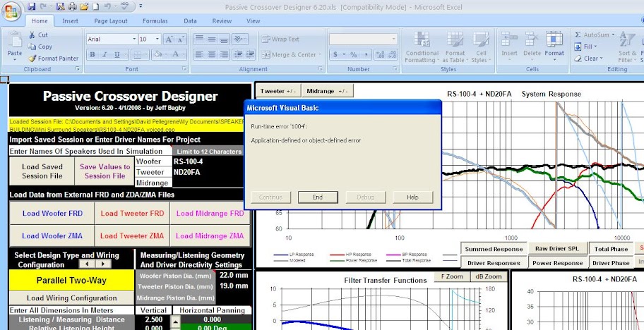Toggle Italic formatting
Viewport: 644px width, 330px height.
(105, 54)
